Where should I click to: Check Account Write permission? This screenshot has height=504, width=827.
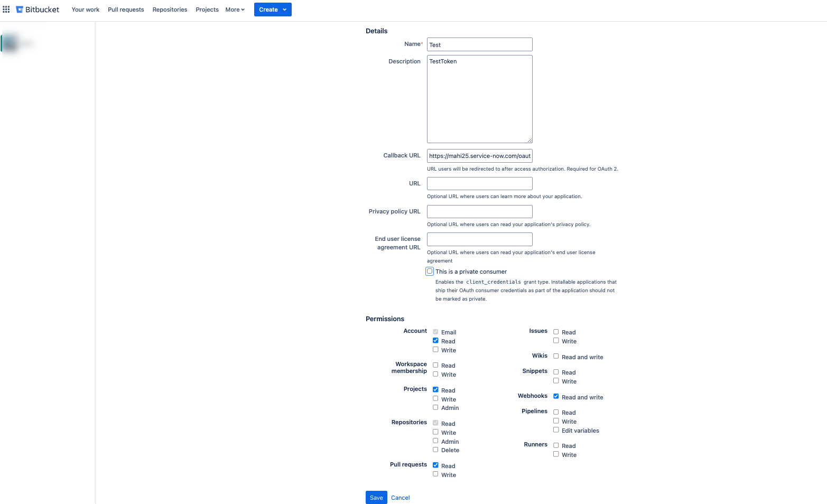[x=435, y=350]
